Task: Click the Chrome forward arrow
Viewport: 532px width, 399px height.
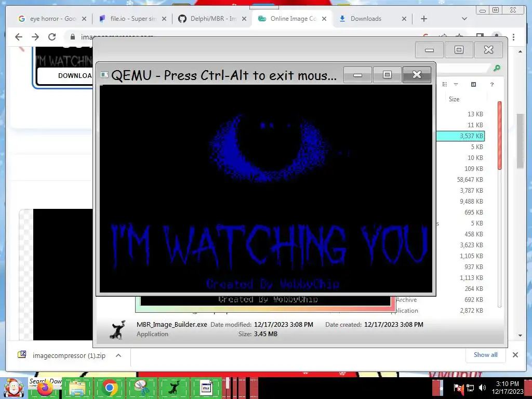Action: tap(35, 37)
